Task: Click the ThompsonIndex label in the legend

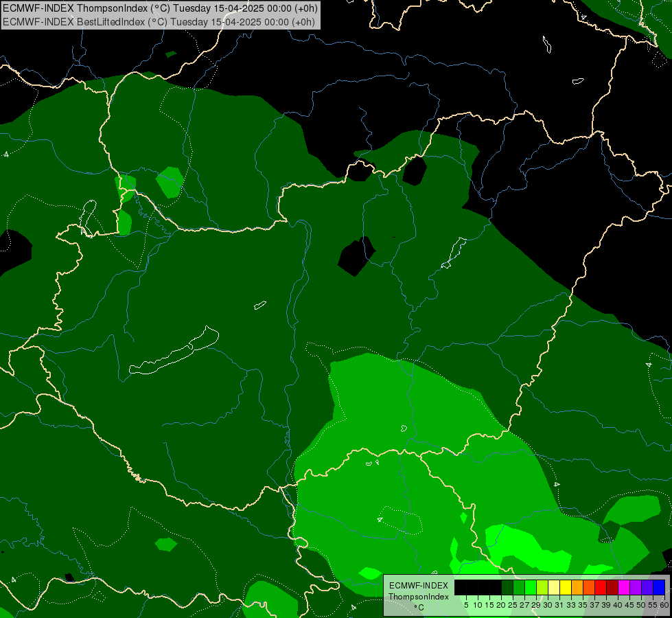Action: [418, 597]
